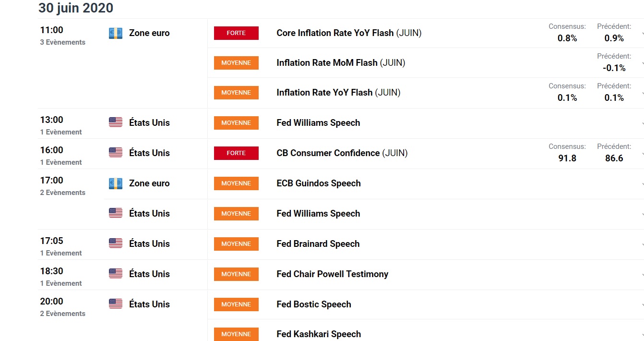The image size is (644, 341).
Task: Click the euro flag in the 17:00 row
Action: [116, 183]
